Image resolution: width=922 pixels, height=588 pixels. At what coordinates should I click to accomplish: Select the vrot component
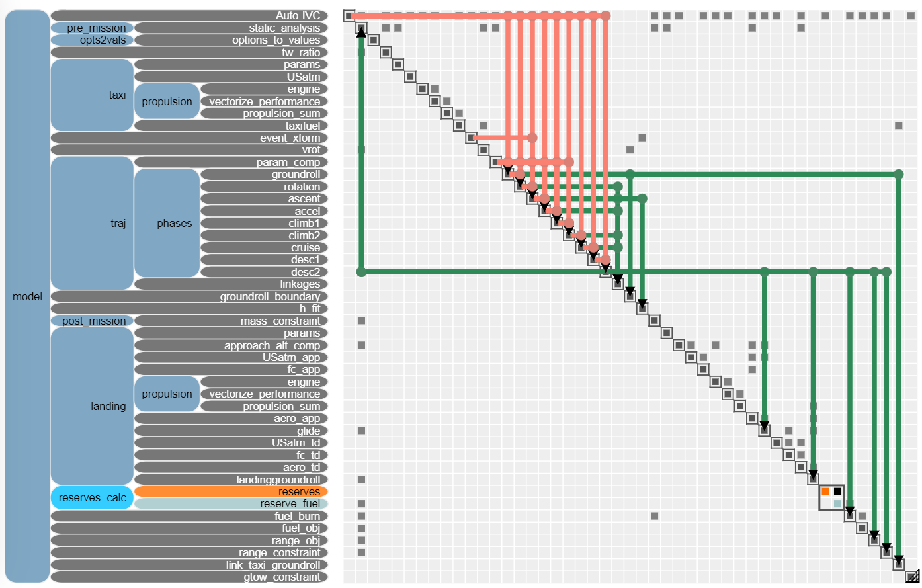tap(189, 149)
